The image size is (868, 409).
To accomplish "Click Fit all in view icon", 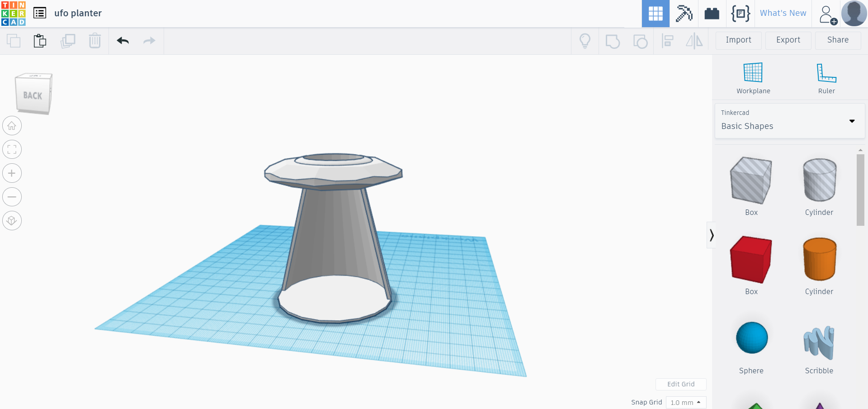I will [x=12, y=149].
